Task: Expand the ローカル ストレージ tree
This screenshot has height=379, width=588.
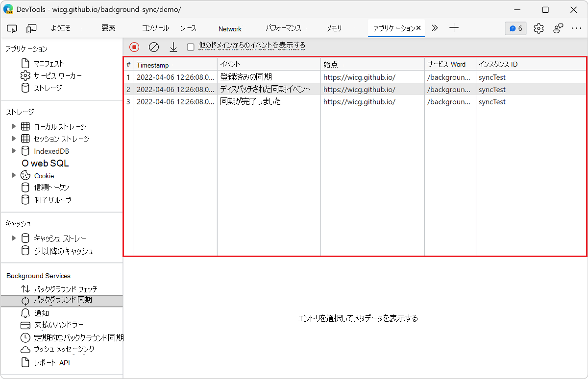Action: (x=14, y=126)
